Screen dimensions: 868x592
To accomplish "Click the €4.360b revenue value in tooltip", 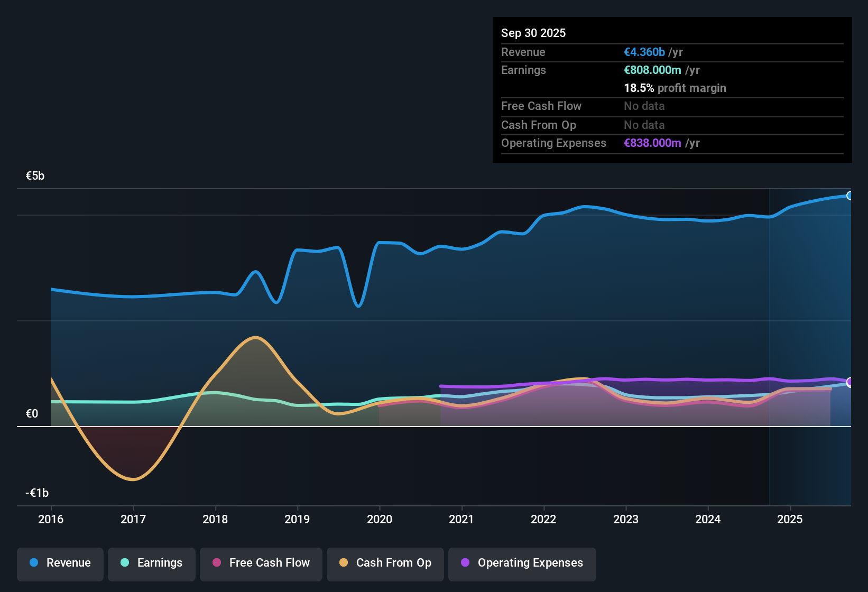I will 644,52.
